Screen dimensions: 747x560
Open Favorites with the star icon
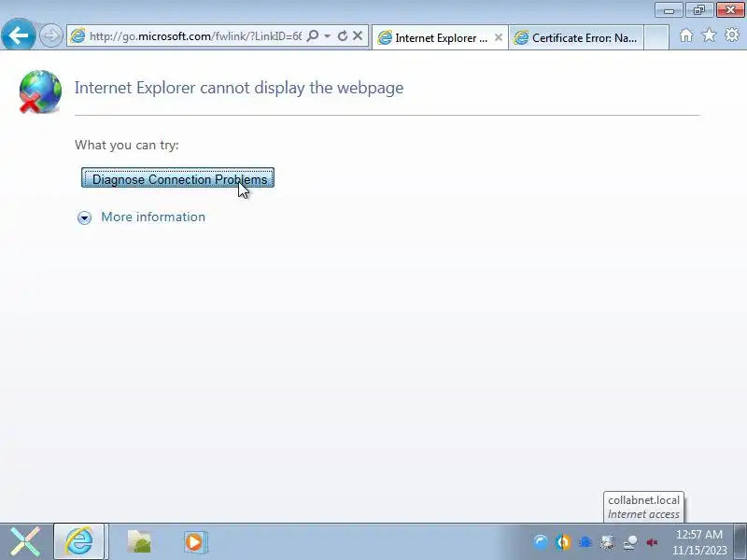pyautogui.click(x=710, y=35)
